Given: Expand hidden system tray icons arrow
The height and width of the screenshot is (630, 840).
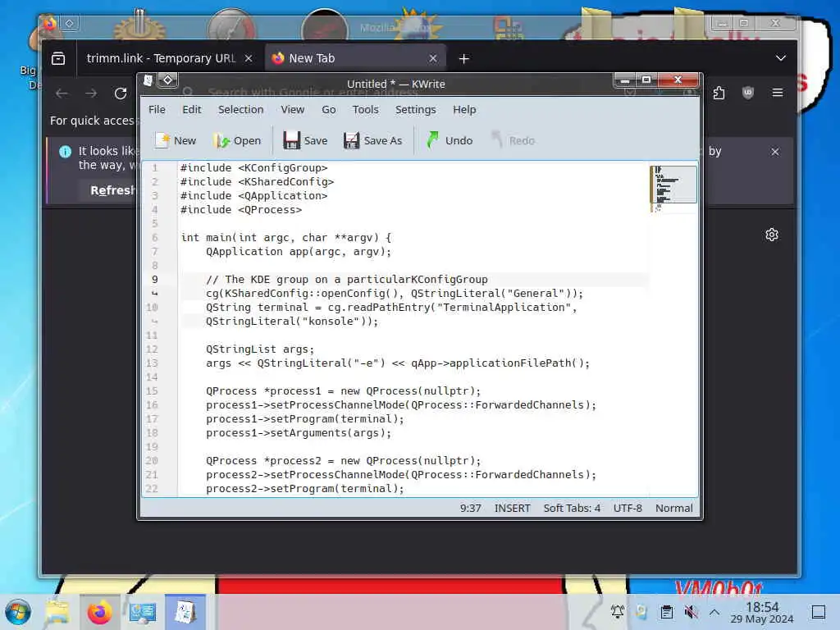Looking at the screenshot, I should coord(714,612).
